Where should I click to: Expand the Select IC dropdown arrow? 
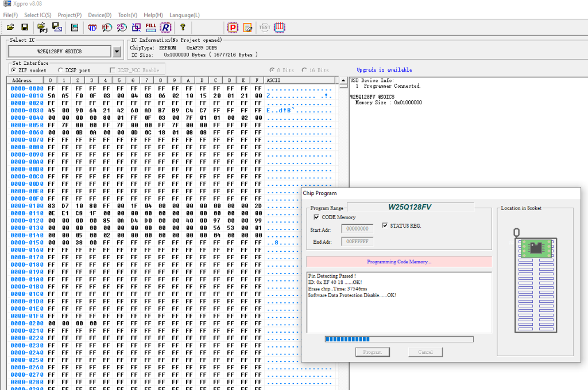pyautogui.click(x=117, y=52)
